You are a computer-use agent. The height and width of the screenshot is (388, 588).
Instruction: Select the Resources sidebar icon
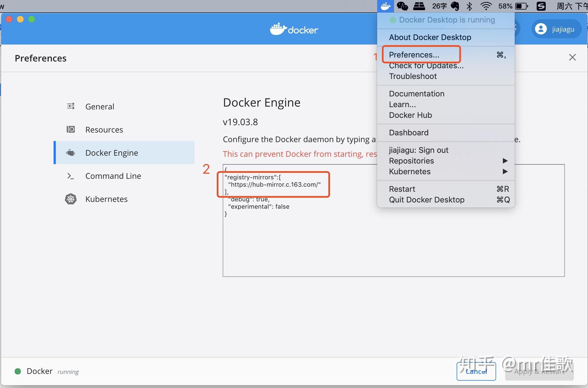click(70, 129)
